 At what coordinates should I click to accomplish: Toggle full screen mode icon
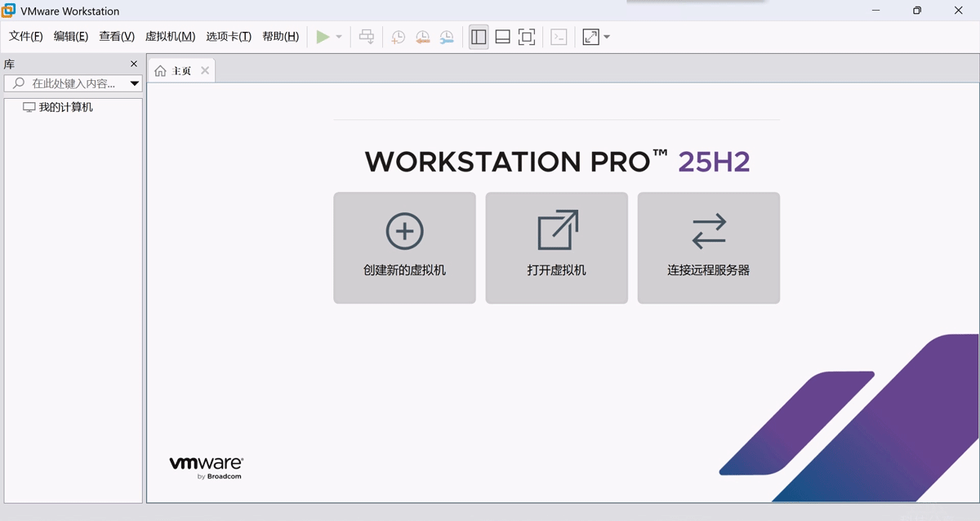coord(527,37)
